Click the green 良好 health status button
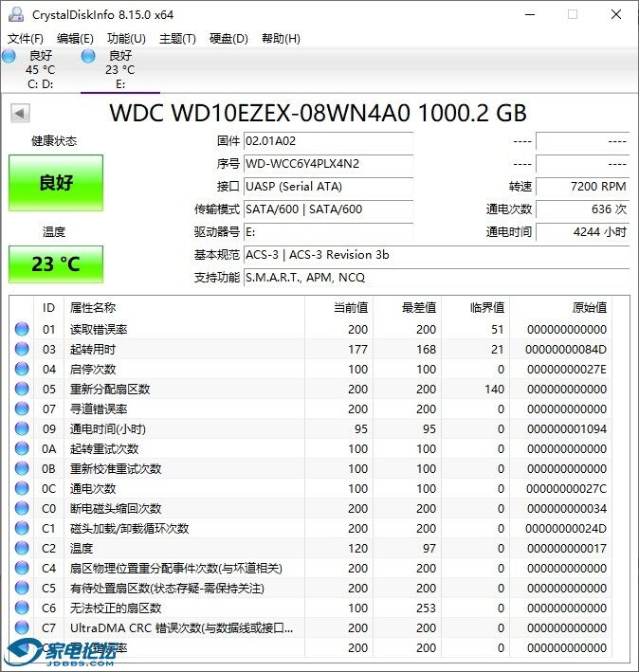This screenshot has width=639, height=672. pyautogui.click(x=56, y=183)
